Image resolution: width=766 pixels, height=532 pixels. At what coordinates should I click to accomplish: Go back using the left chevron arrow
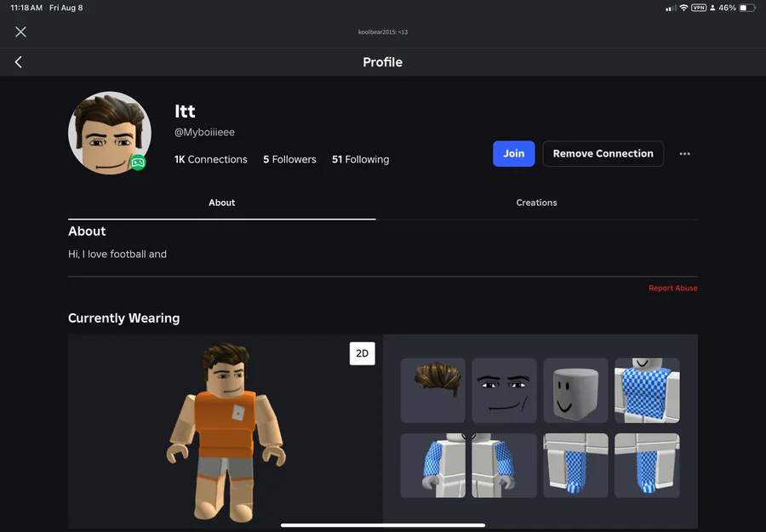pyautogui.click(x=19, y=62)
